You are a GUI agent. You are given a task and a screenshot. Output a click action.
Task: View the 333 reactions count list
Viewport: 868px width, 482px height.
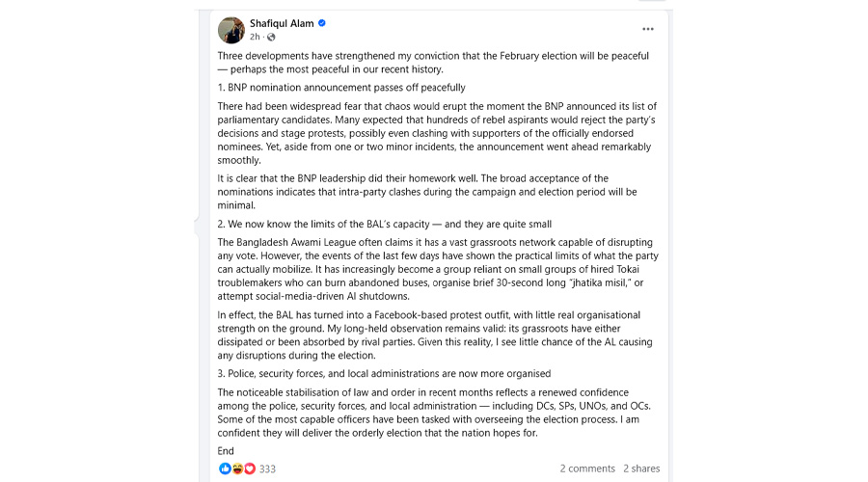click(267, 469)
